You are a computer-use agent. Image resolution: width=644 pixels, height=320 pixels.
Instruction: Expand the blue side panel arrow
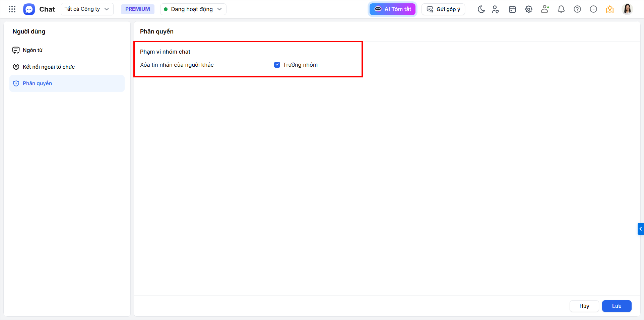point(641,229)
